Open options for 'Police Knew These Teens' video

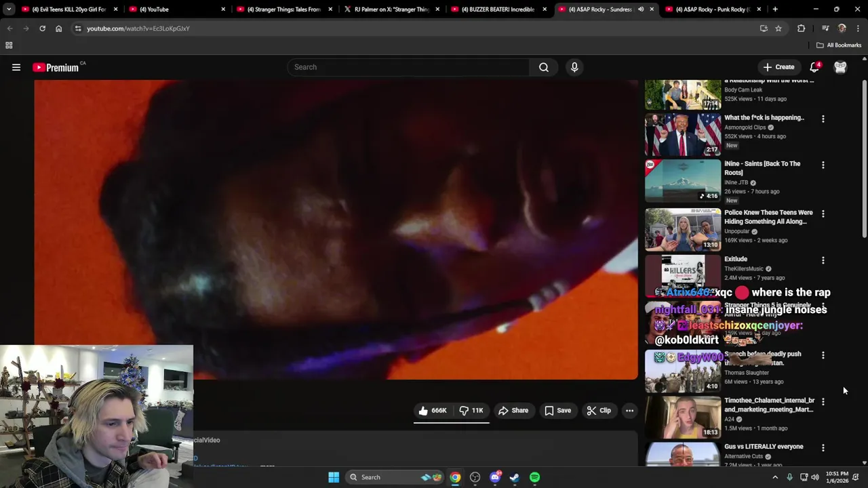pos(823,213)
